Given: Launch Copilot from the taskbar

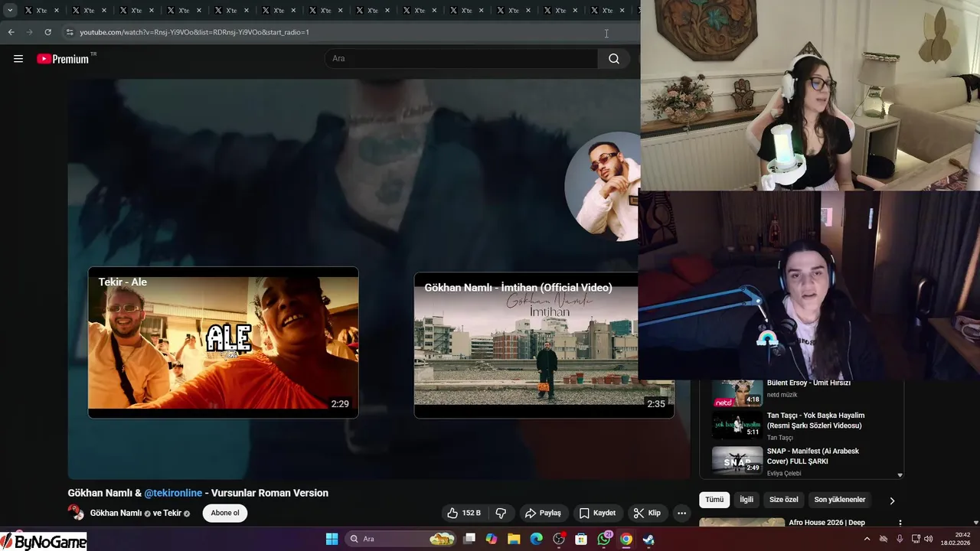Looking at the screenshot, I should click(492, 539).
